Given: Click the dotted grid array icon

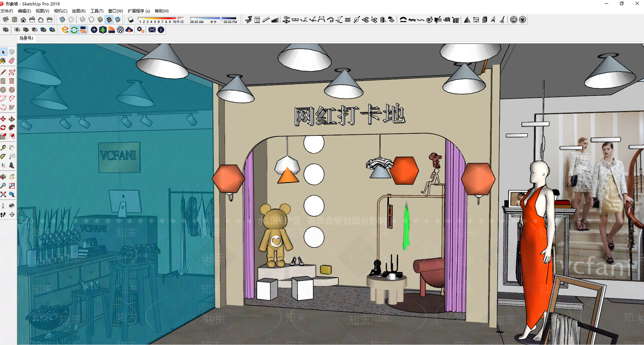Looking at the screenshot, I should [x=476, y=19].
